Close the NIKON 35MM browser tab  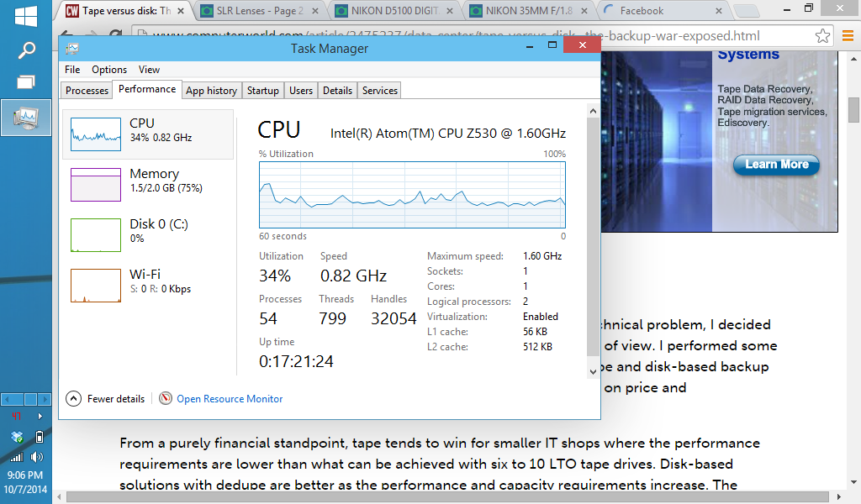point(584,11)
